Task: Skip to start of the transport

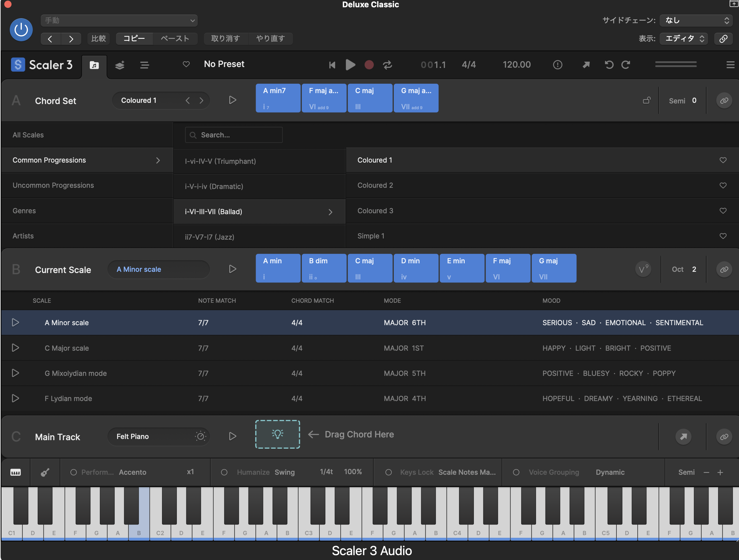Action: [x=332, y=65]
